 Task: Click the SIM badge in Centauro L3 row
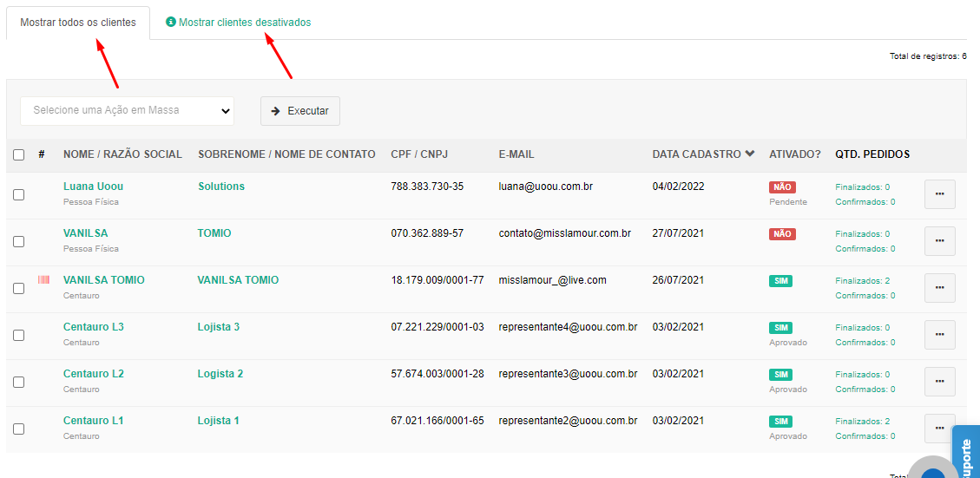(780, 327)
